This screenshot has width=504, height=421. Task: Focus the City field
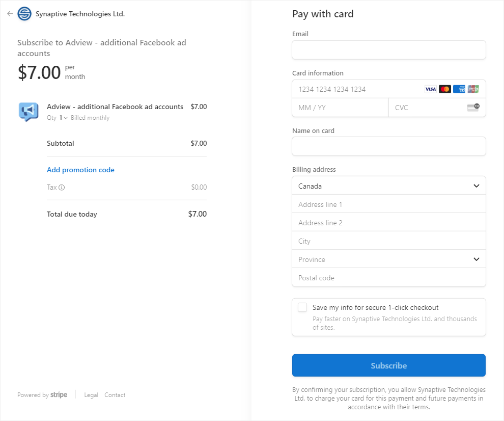389,241
